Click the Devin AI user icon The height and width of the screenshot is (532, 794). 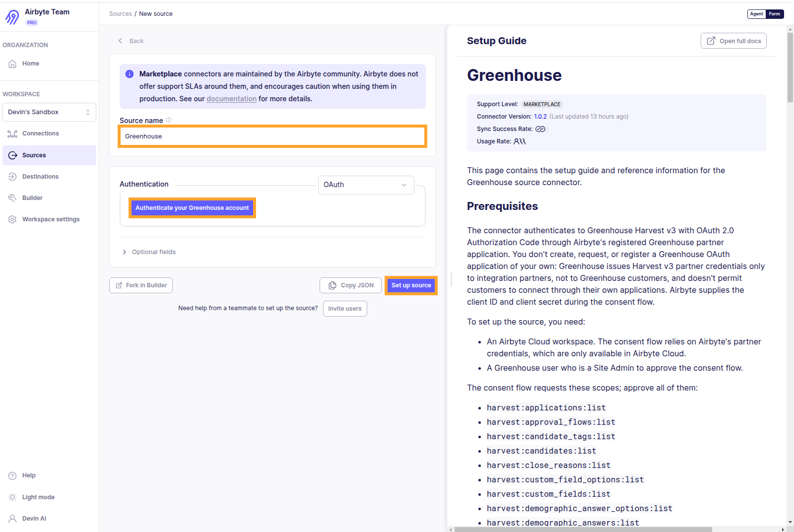coord(12,519)
